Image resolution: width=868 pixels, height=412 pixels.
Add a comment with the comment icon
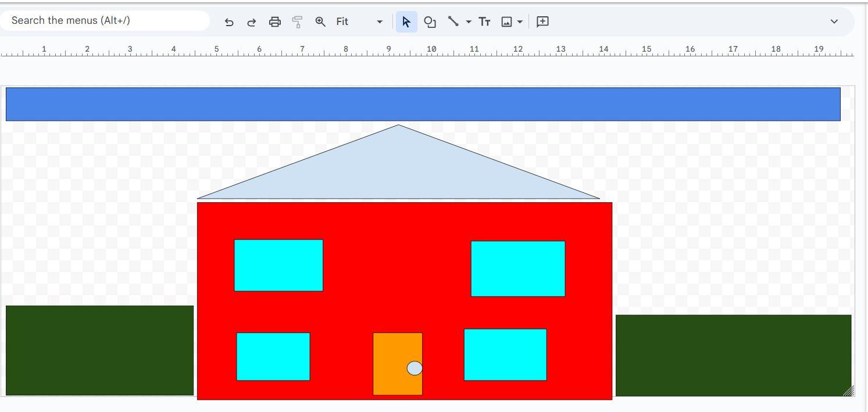click(542, 22)
